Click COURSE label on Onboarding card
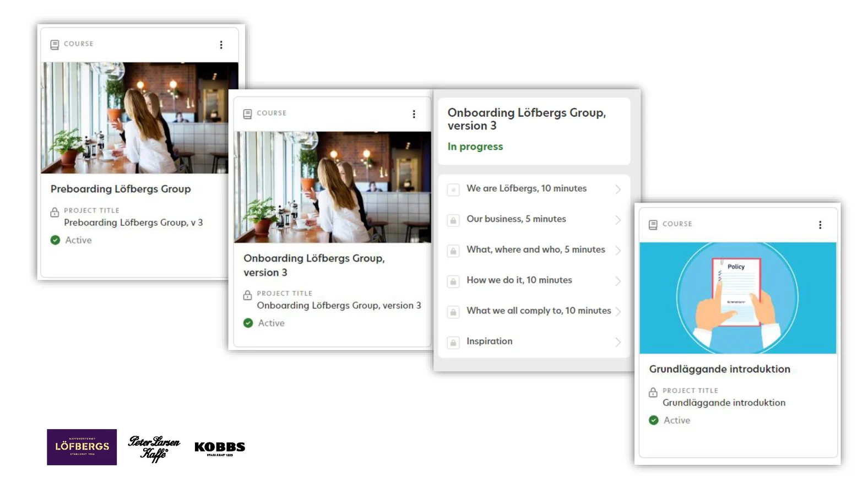 click(272, 113)
